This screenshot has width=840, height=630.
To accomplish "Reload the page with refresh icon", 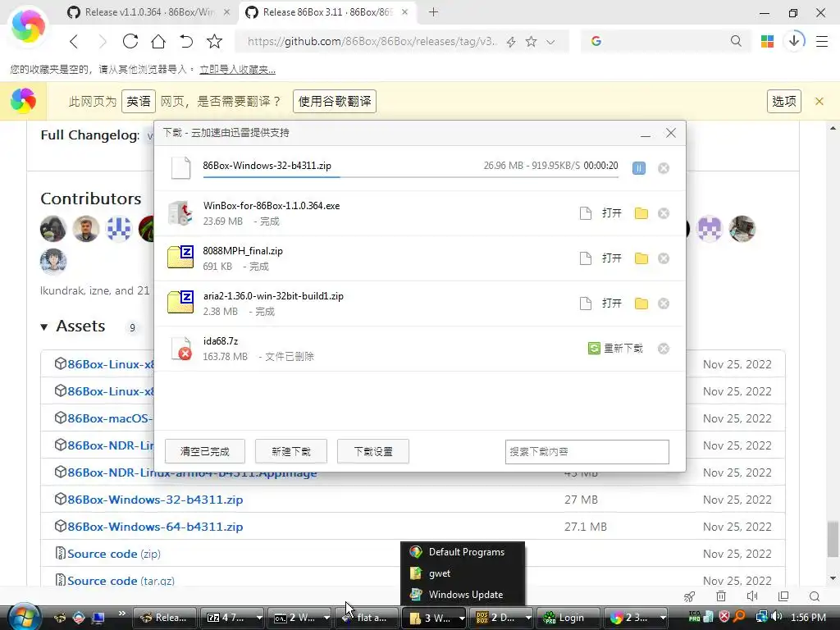I will (130, 41).
